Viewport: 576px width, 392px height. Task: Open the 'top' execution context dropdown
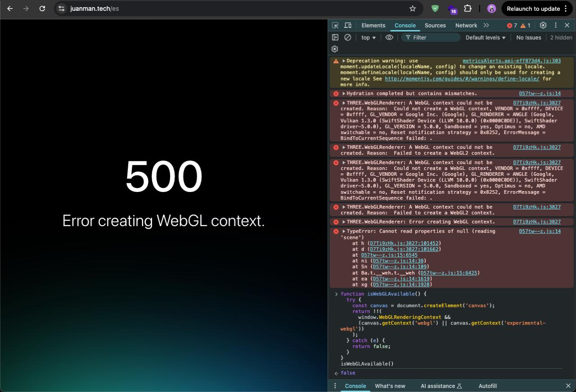pos(368,37)
